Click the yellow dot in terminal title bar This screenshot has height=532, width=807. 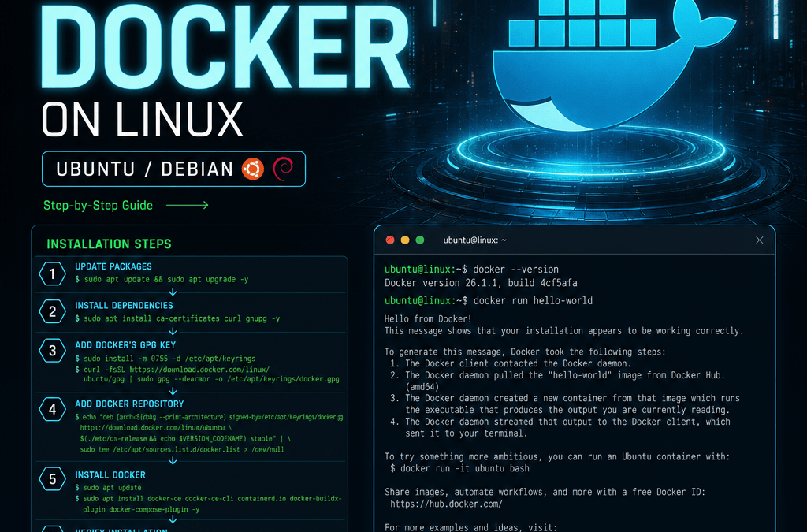[405, 240]
